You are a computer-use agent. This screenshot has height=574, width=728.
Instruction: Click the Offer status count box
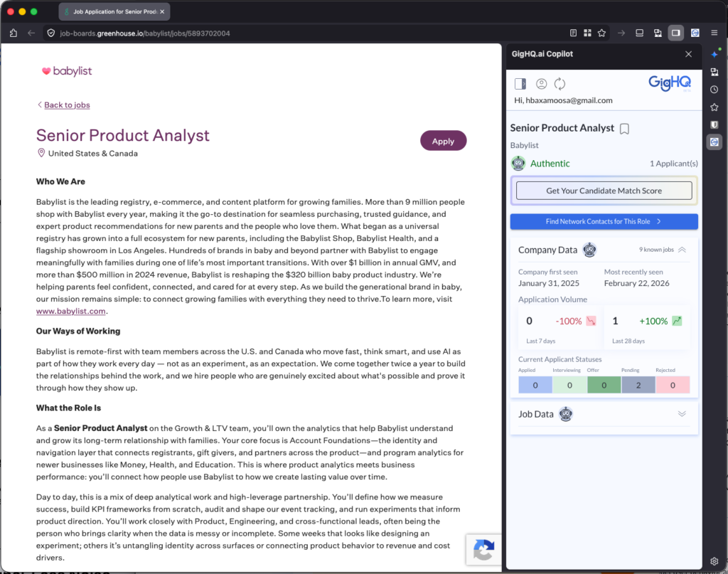[x=604, y=385]
